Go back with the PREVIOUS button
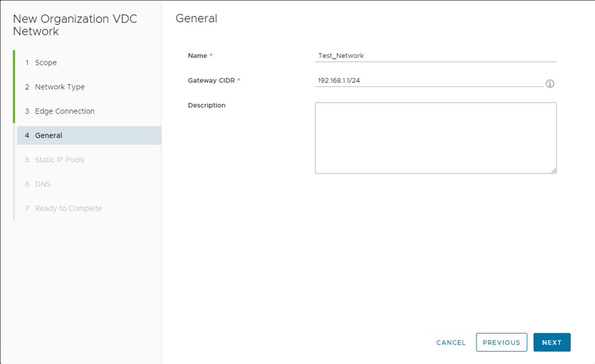Image resolution: width=595 pixels, height=364 pixels. (x=501, y=343)
